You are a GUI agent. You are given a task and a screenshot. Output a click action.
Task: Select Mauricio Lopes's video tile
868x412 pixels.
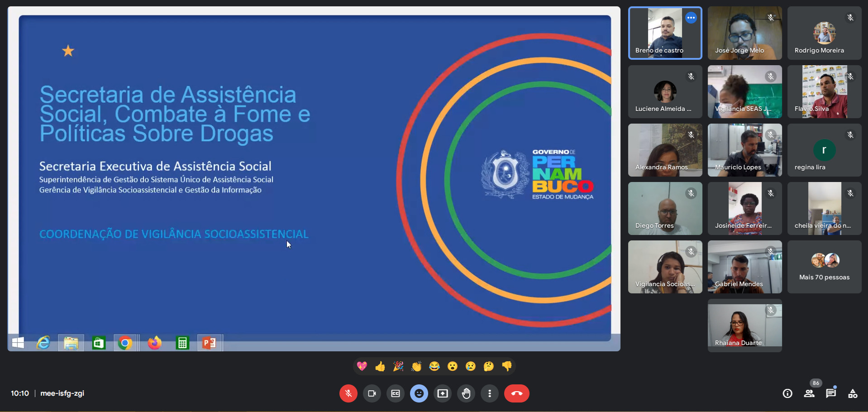point(744,150)
